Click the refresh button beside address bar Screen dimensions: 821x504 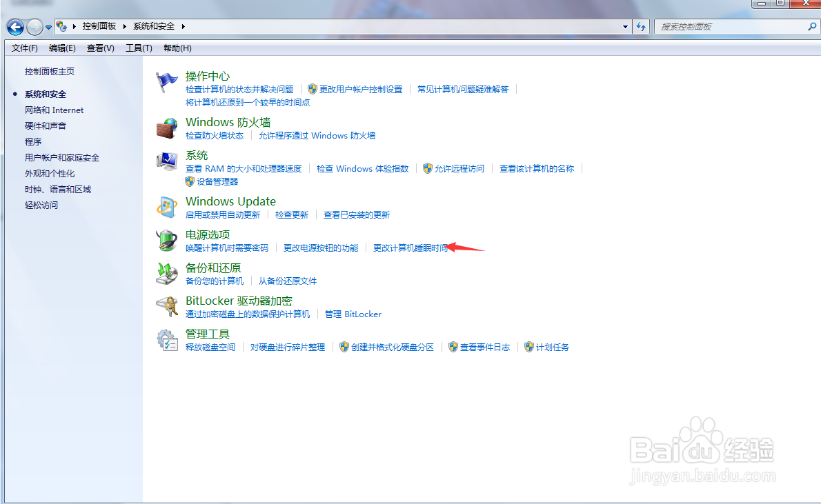641,26
